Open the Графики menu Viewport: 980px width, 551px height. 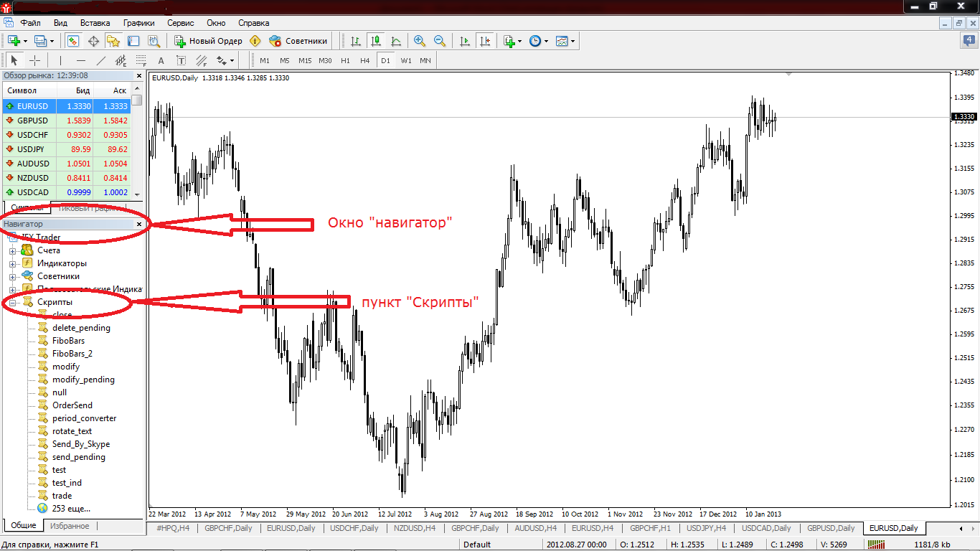[x=138, y=22]
